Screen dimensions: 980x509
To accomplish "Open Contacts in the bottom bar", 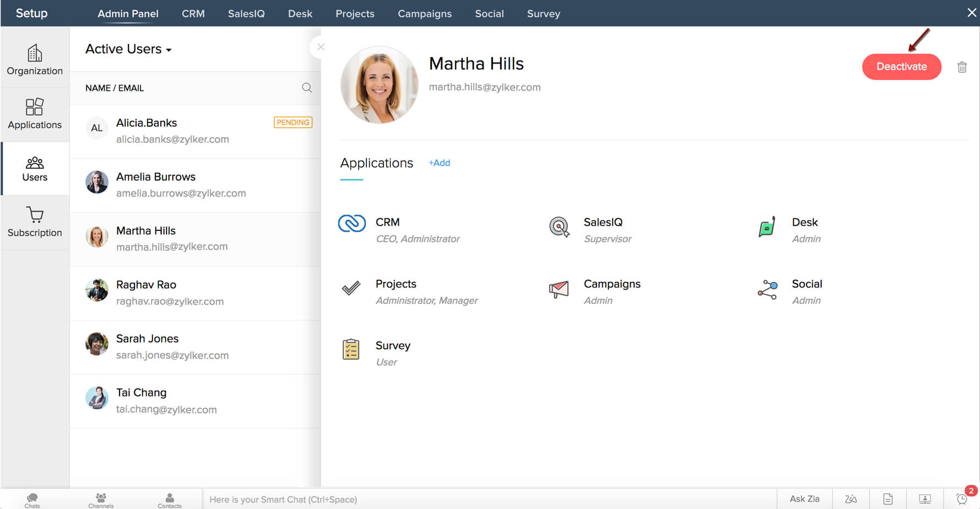I will pos(170,500).
